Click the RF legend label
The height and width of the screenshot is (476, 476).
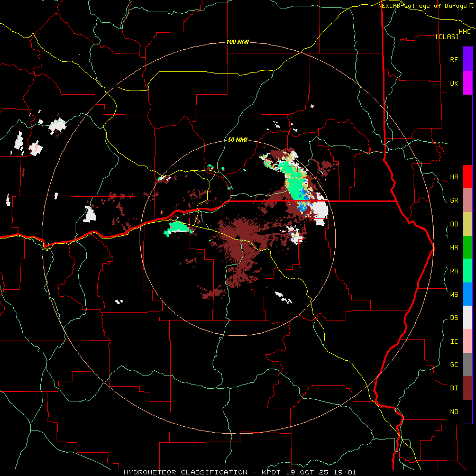coord(454,59)
